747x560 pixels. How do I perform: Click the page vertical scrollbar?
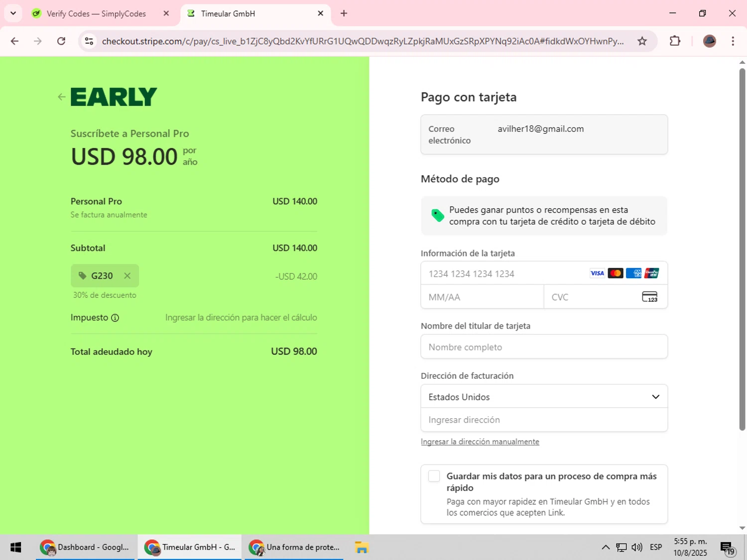[x=742, y=249]
